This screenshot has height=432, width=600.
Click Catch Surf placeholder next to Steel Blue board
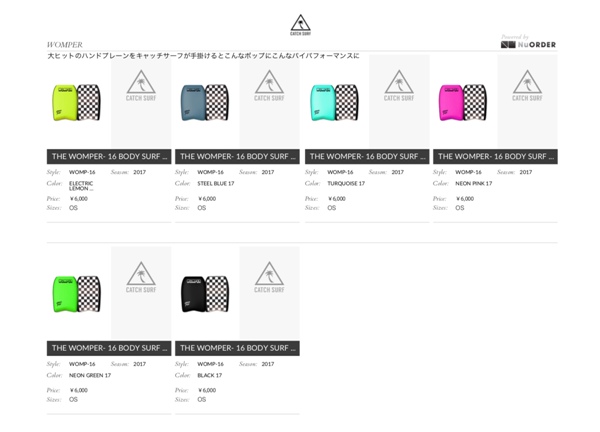coord(269,101)
